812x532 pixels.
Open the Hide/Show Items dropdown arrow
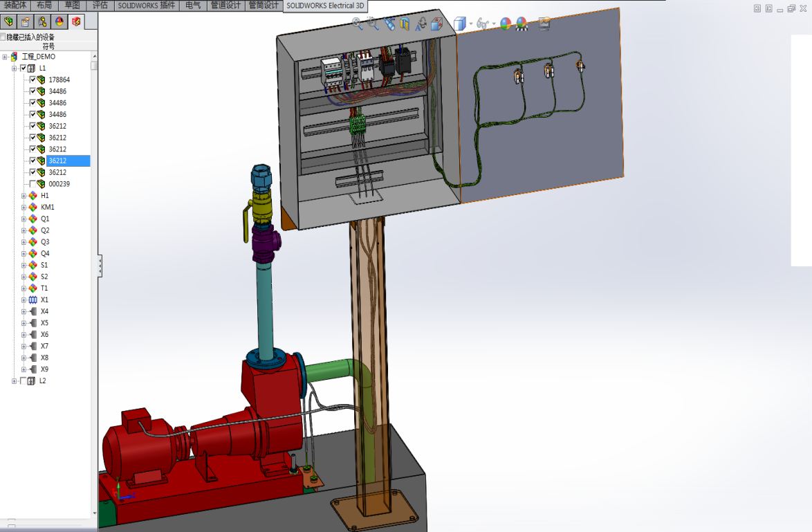pos(494,24)
